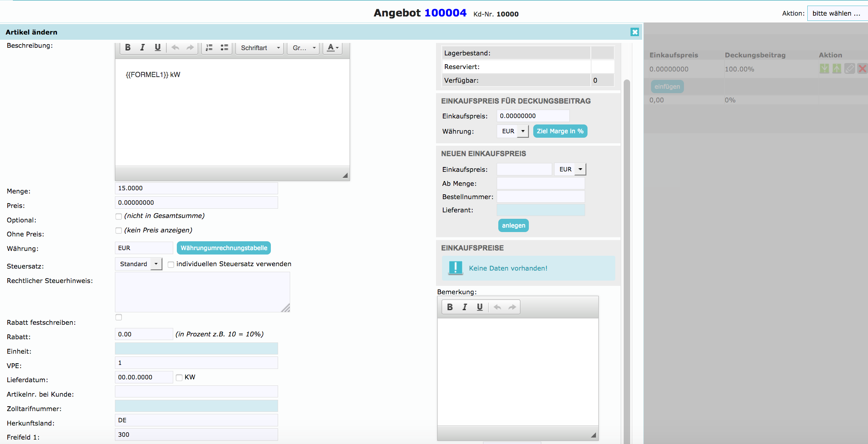Tick individuellen Steuersatz verwenden checkbox

[171, 264]
